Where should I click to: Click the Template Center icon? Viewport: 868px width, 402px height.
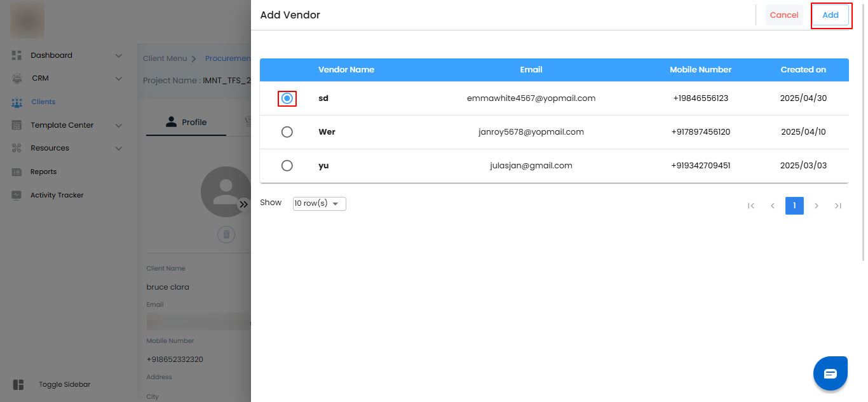[17, 125]
